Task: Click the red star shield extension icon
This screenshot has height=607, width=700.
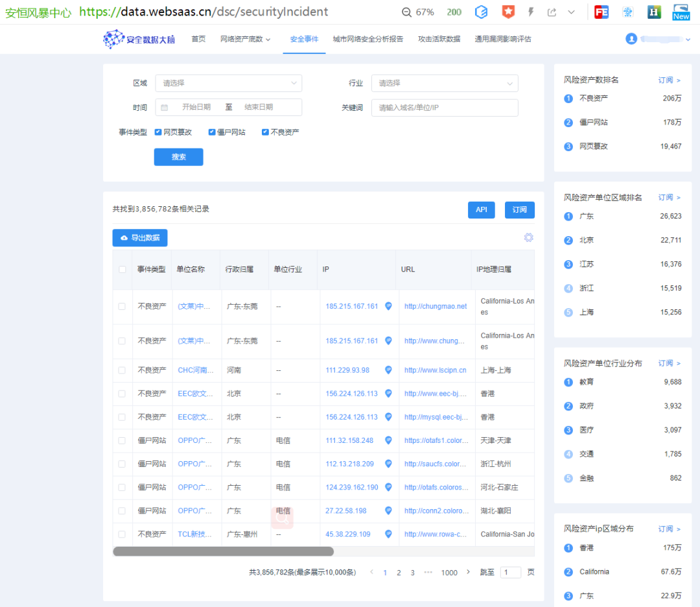Action: 508,12
